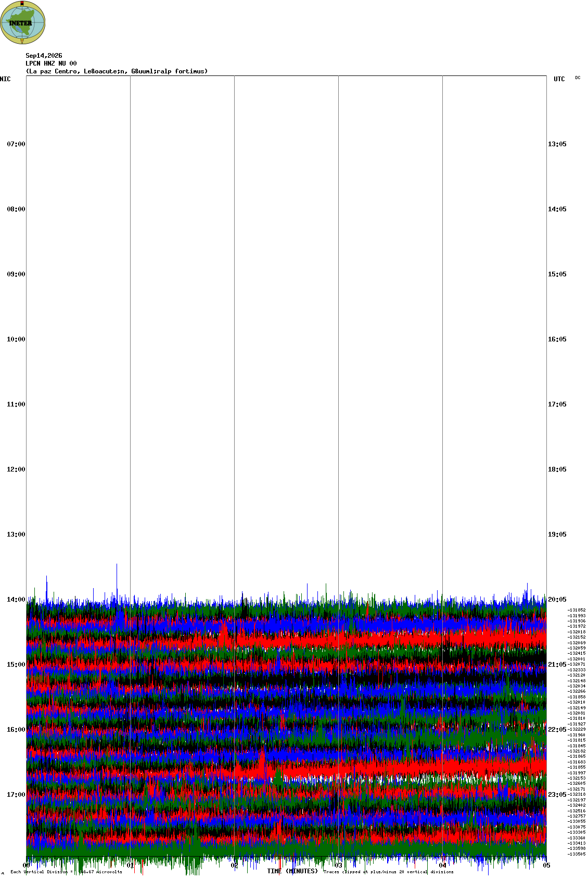Click the 20:05 UTC time label

[x=557, y=600]
